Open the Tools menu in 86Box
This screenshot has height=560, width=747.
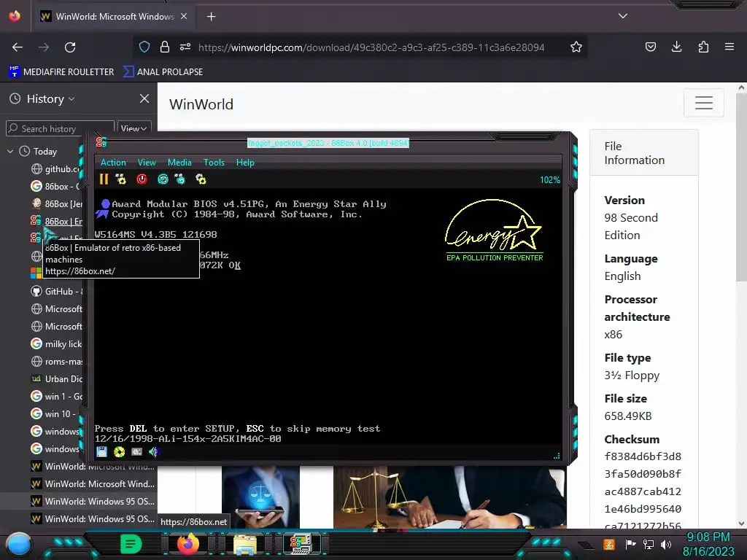(214, 163)
